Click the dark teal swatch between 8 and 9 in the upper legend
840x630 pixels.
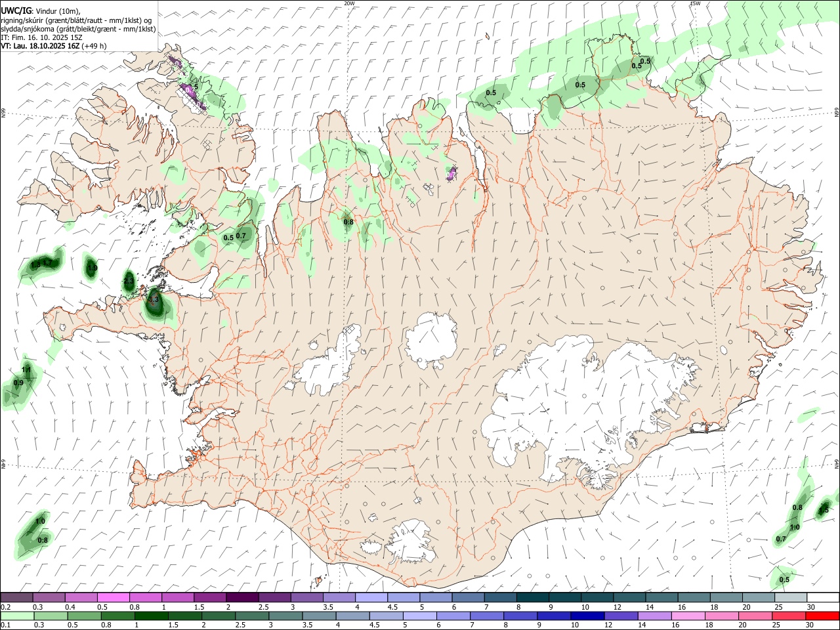point(532,597)
